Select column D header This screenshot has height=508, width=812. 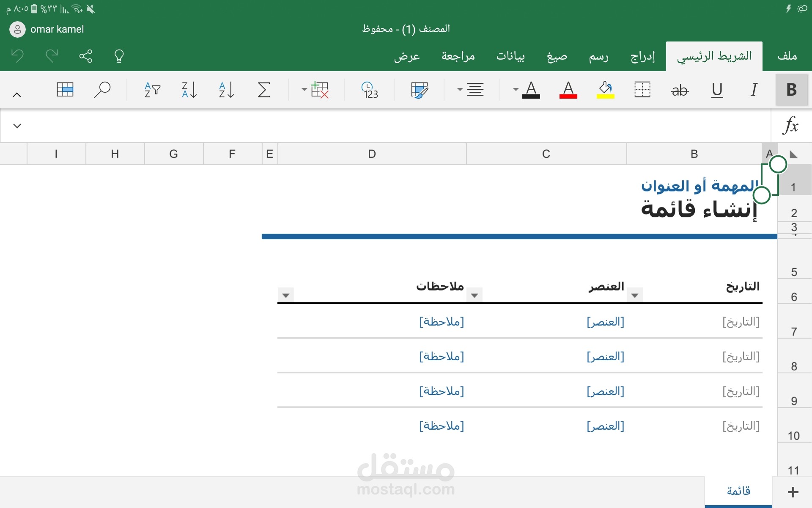click(x=372, y=154)
